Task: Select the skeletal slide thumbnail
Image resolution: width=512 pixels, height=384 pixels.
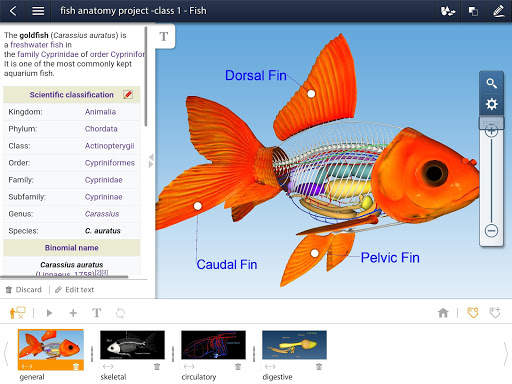Action: tap(132, 345)
